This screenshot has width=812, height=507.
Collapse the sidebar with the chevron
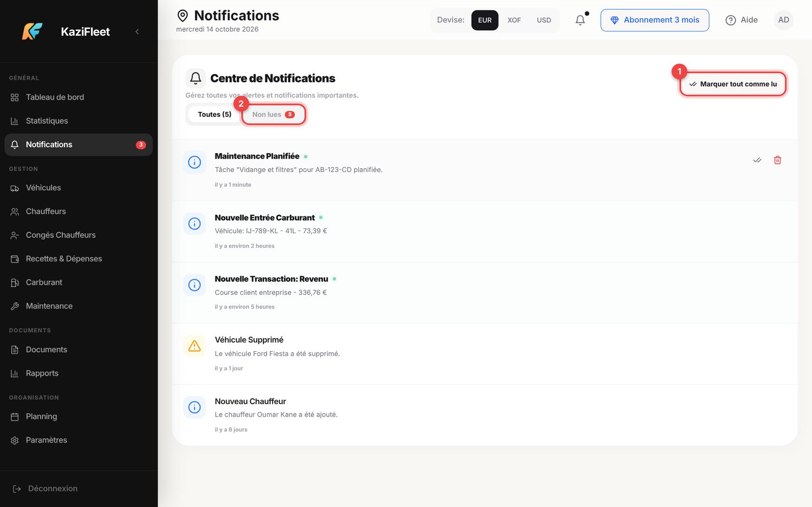(x=137, y=31)
